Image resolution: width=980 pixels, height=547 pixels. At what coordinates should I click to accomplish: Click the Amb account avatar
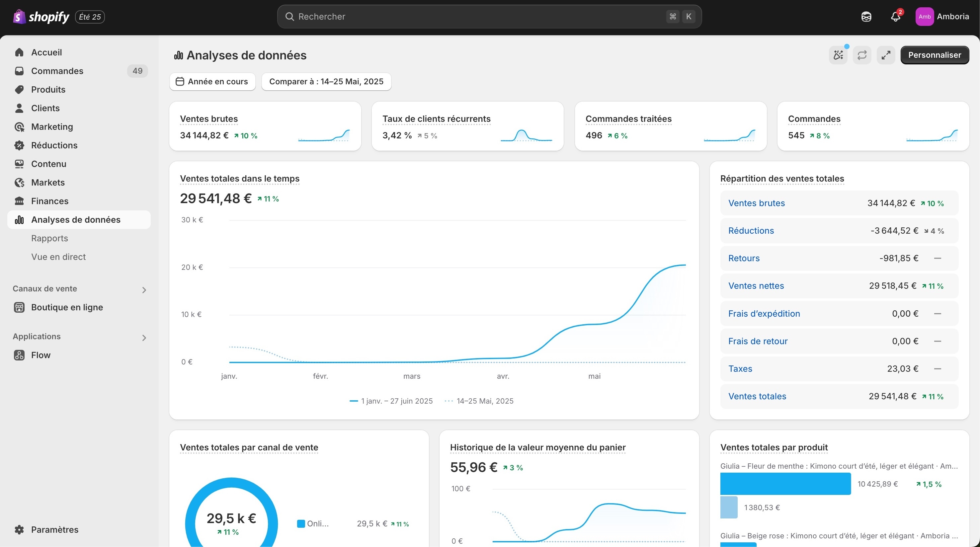(925, 17)
